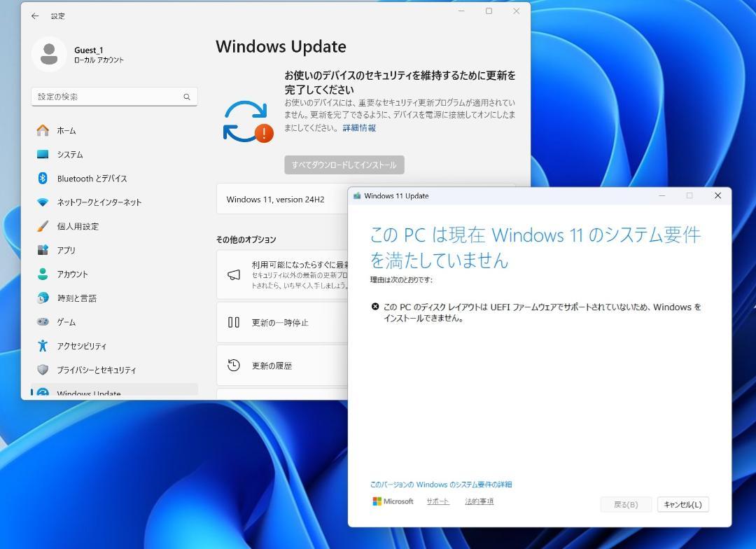This screenshot has height=549, width=756.
Task: Open the 詳細情報 link
Action: click(x=359, y=128)
